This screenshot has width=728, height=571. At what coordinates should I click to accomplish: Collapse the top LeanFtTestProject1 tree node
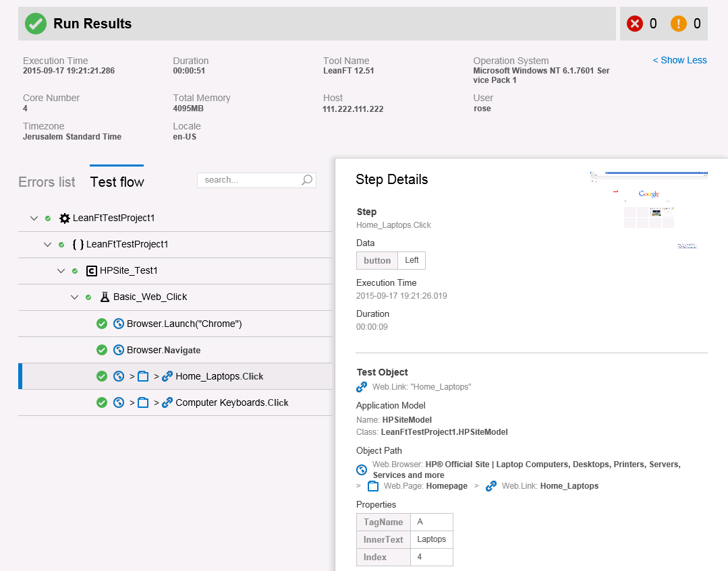point(34,218)
